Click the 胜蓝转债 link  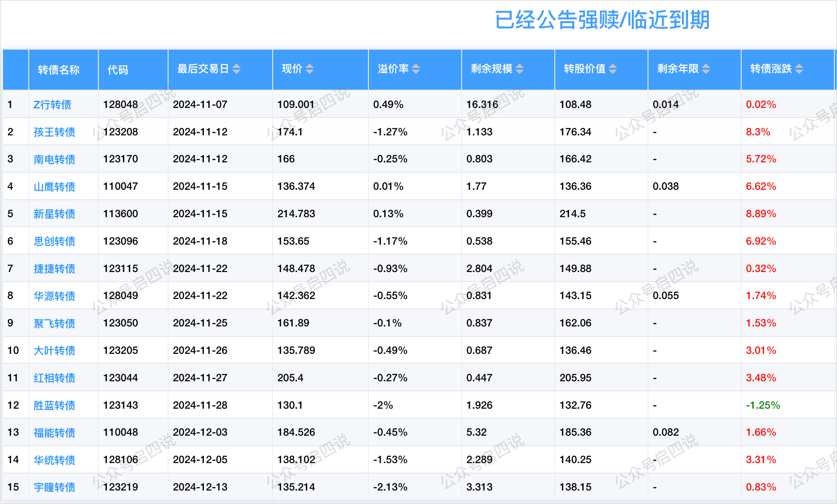54,405
